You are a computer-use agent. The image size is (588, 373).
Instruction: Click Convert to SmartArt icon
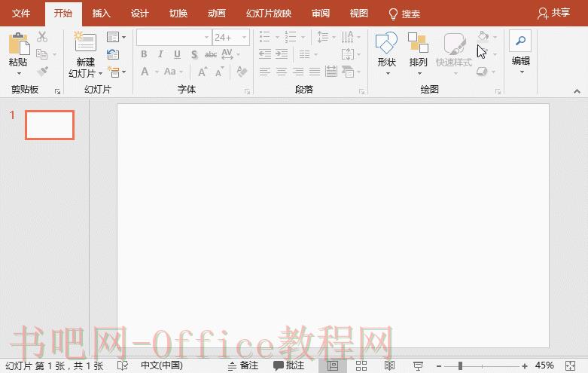pos(348,72)
